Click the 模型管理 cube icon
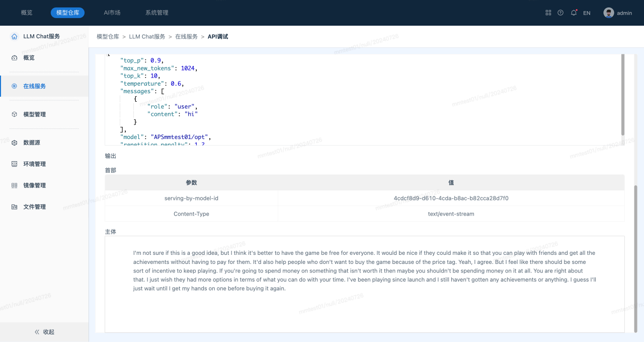 (x=14, y=114)
